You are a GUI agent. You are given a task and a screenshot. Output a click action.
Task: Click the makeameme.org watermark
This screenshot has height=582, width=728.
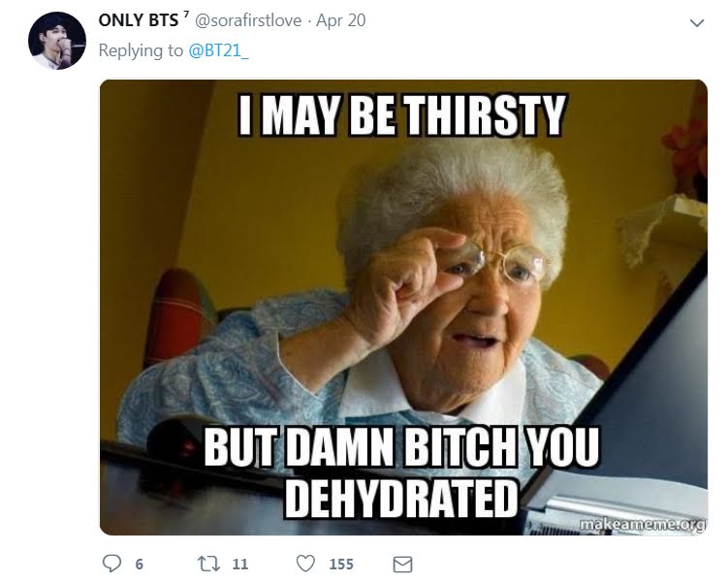coord(643,524)
